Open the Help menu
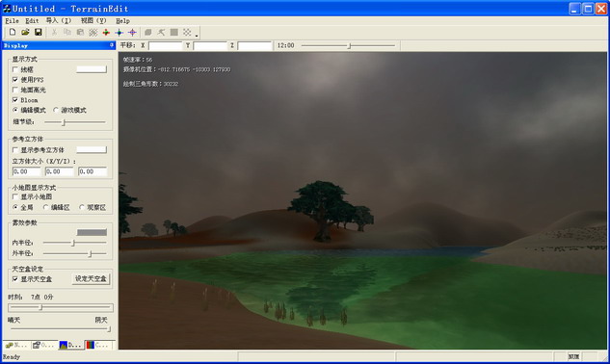The width and height of the screenshot is (610, 364). coord(122,20)
